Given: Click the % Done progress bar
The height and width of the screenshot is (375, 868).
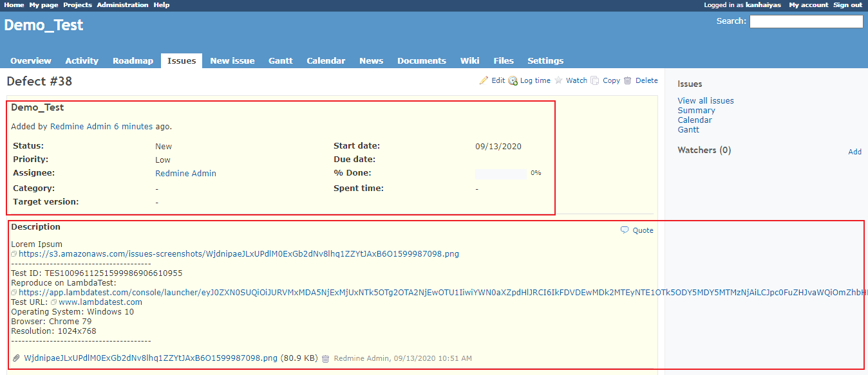Looking at the screenshot, I should [499, 172].
